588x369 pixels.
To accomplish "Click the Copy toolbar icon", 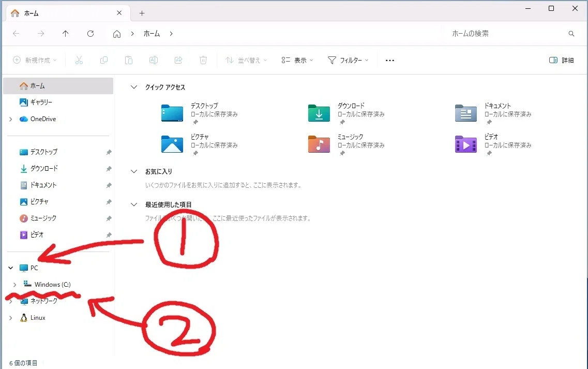I will pyautogui.click(x=104, y=60).
